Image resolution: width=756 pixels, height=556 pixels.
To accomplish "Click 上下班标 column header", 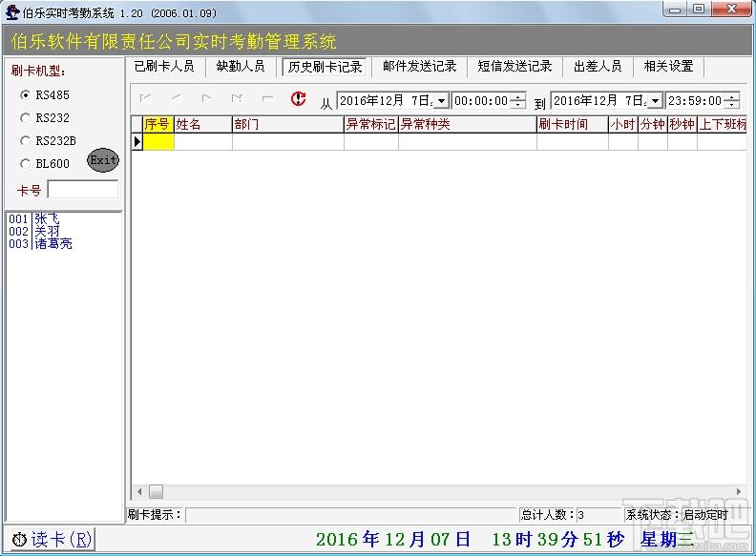I will click(723, 124).
